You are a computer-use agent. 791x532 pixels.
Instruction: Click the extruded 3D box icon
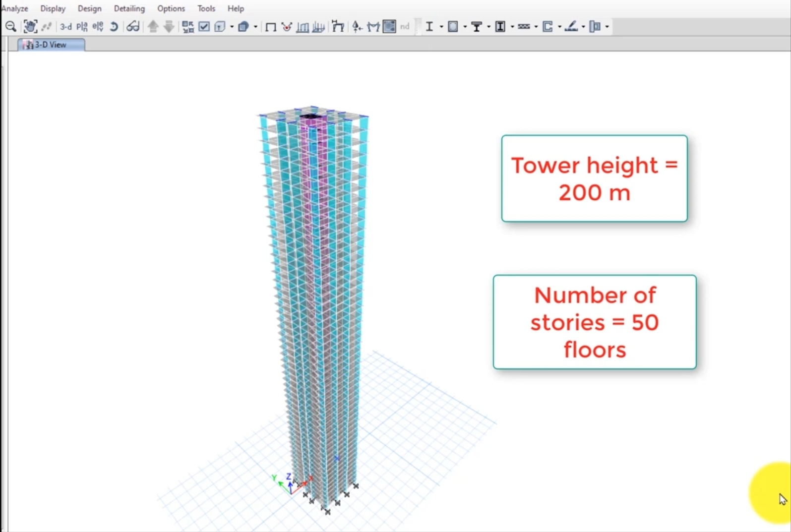click(x=243, y=27)
